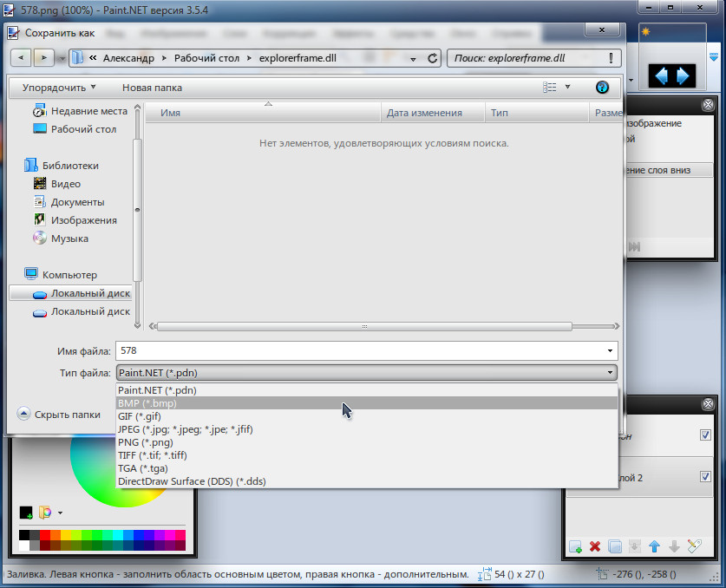
Task: Open layer properties icon
Action: tap(694, 546)
